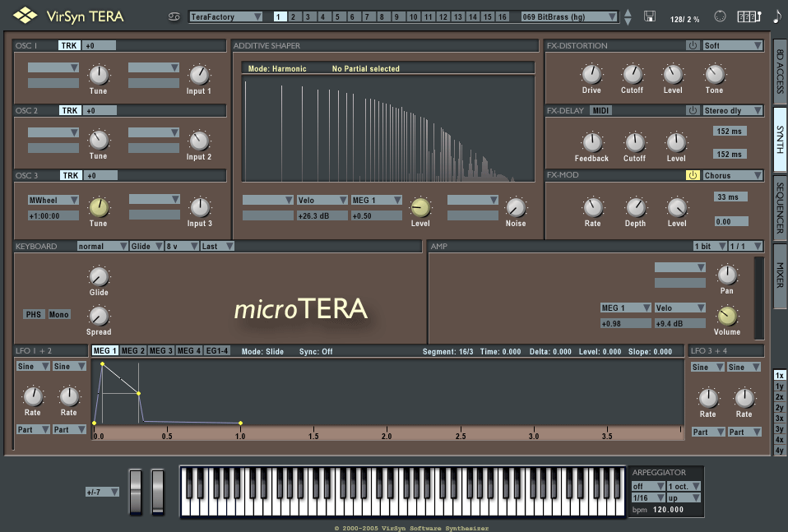Image resolution: width=788 pixels, height=532 pixels.
Task: Click the +26.3 dB Velo value field
Action: click(322, 216)
